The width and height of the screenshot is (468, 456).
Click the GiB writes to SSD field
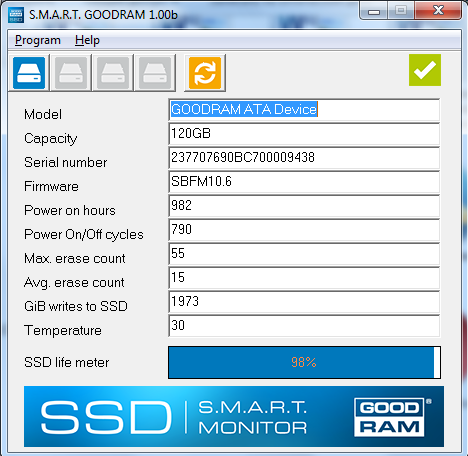[x=304, y=302]
